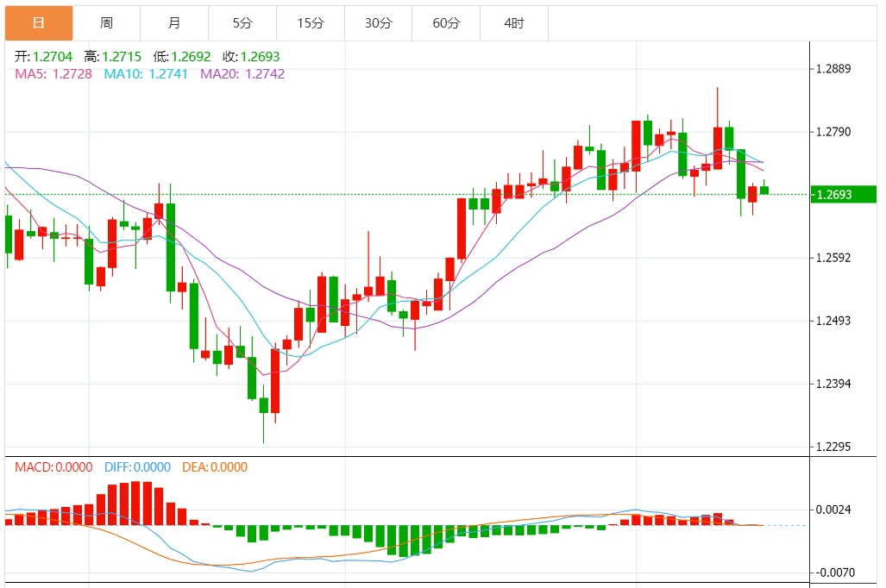
Task: Click the MACD:0.0000 indicator label
Action: pyautogui.click(x=53, y=467)
